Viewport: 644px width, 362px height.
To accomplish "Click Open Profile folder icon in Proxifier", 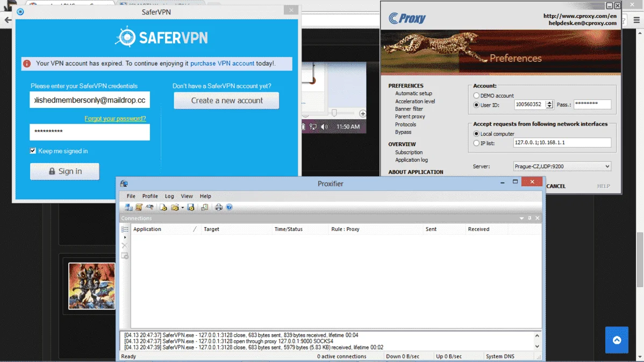I will pos(175,207).
